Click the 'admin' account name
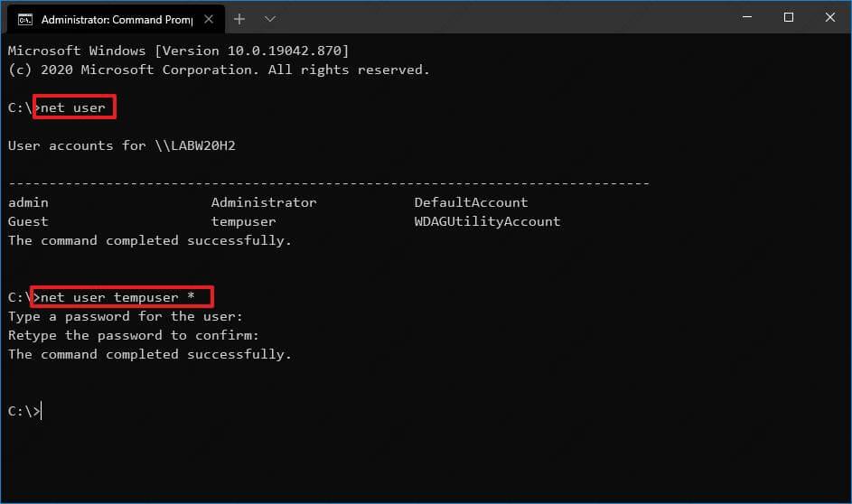Image resolution: width=852 pixels, height=504 pixels. (x=28, y=202)
